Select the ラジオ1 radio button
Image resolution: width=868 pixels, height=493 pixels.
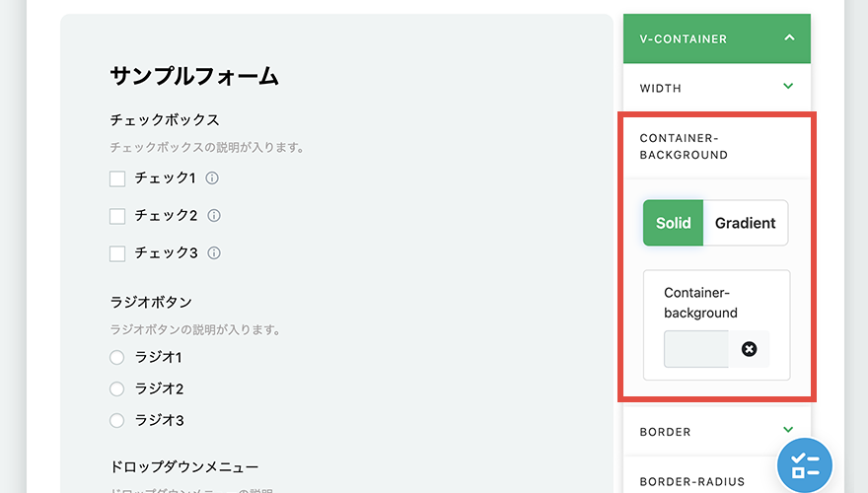[x=116, y=358]
